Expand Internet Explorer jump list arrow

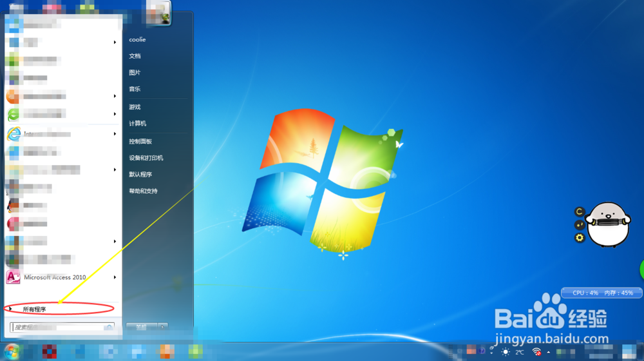(x=115, y=133)
